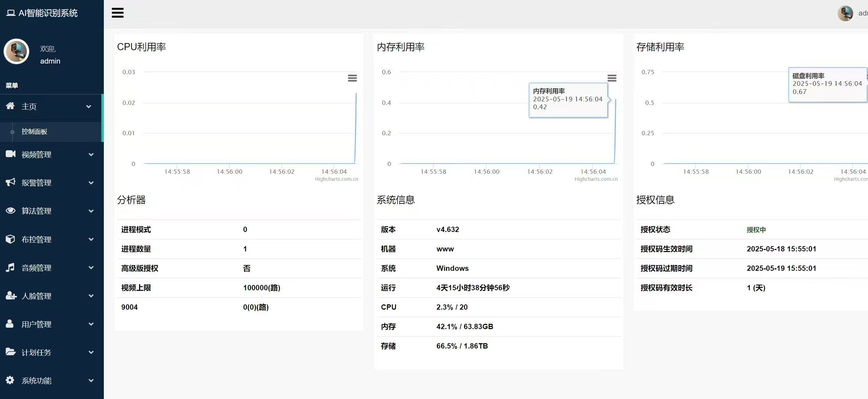The image size is (868, 399).
Task: Toggle the sidebar with the hamburger button
Action: pyautogui.click(x=118, y=13)
